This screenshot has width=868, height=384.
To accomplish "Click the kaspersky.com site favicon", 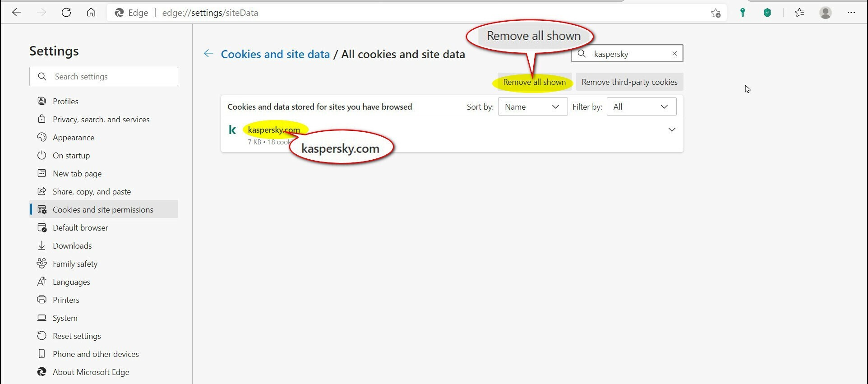I will click(232, 130).
